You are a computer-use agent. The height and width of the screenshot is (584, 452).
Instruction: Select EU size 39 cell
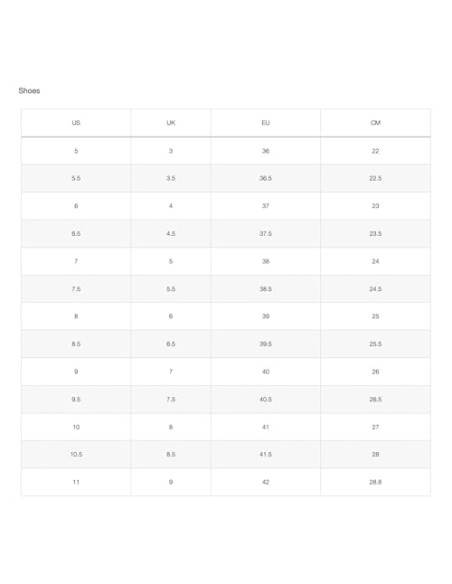coord(265,316)
